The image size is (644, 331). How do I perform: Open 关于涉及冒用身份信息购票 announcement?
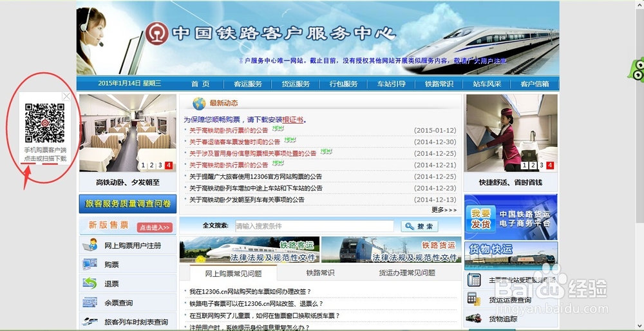point(252,153)
